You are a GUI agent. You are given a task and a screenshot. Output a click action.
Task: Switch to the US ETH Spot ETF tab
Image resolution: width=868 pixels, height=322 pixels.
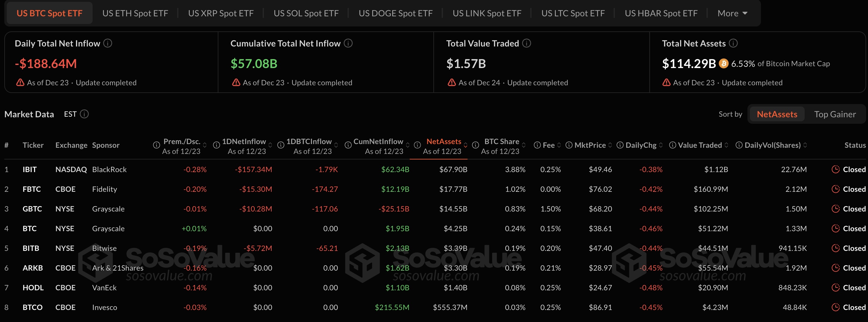click(x=135, y=13)
